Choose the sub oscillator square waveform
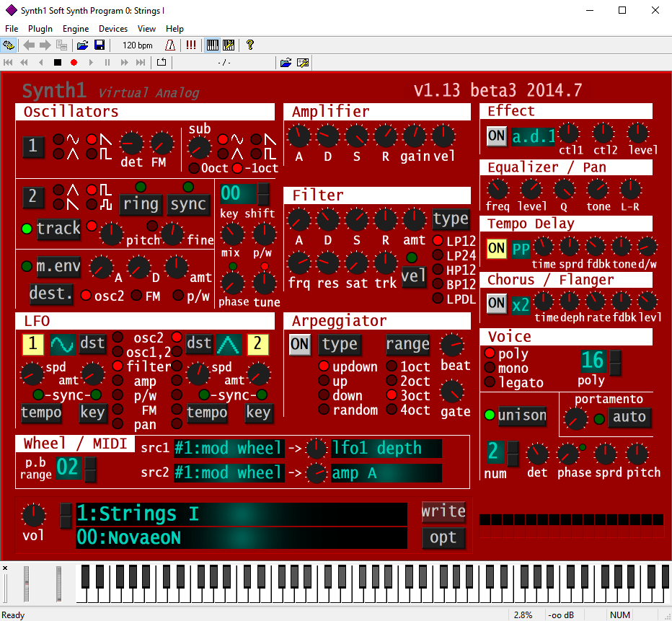This screenshot has height=621, width=672. coord(256,154)
